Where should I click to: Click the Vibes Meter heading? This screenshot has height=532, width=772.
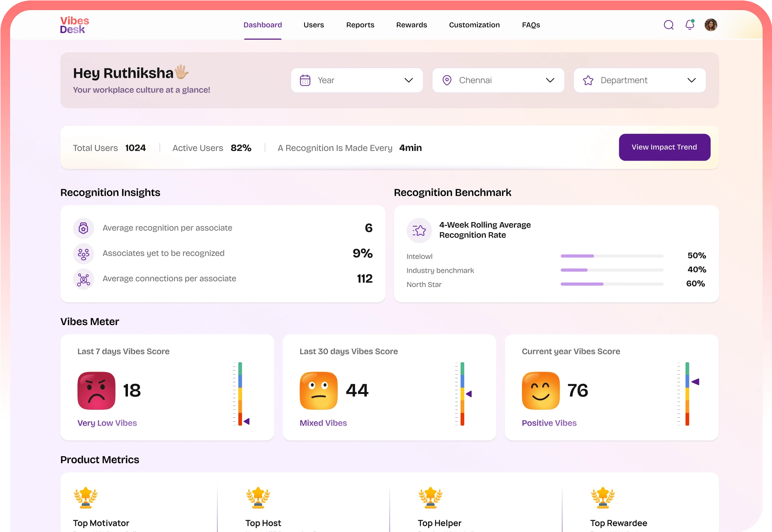[x=89, y=322]
